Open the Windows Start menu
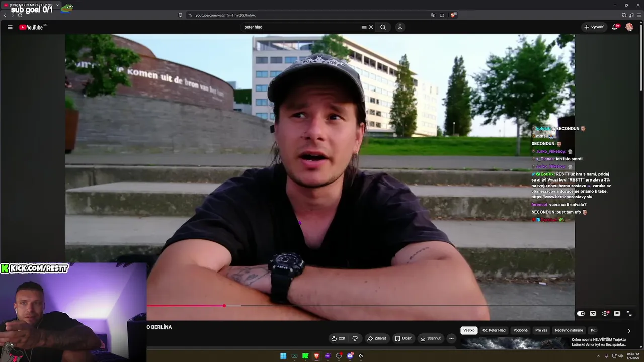 point(283,356)
